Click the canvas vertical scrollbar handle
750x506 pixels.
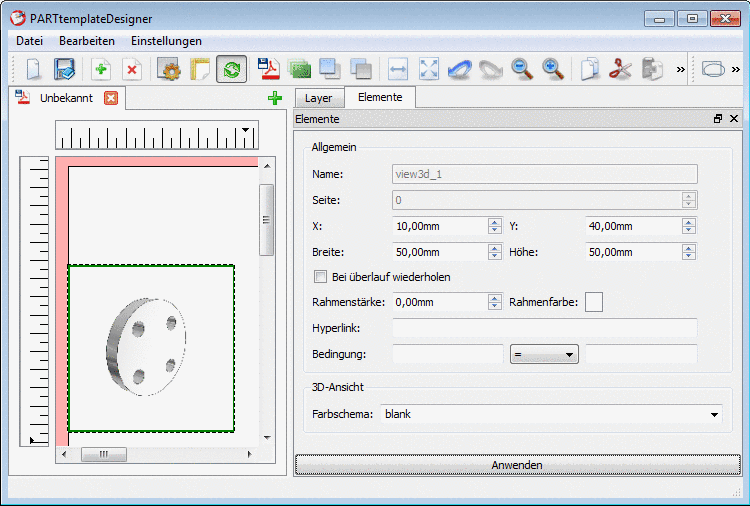tap(266, 220)
